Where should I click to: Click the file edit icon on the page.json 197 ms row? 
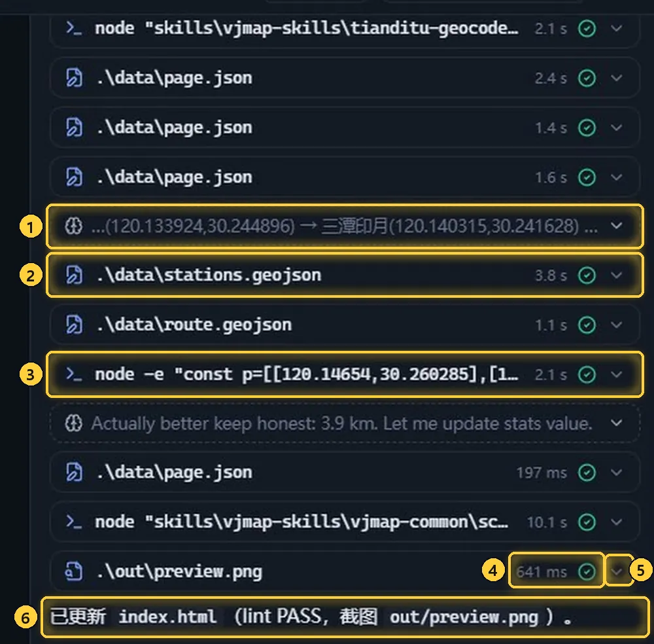[x=74, y=473]
